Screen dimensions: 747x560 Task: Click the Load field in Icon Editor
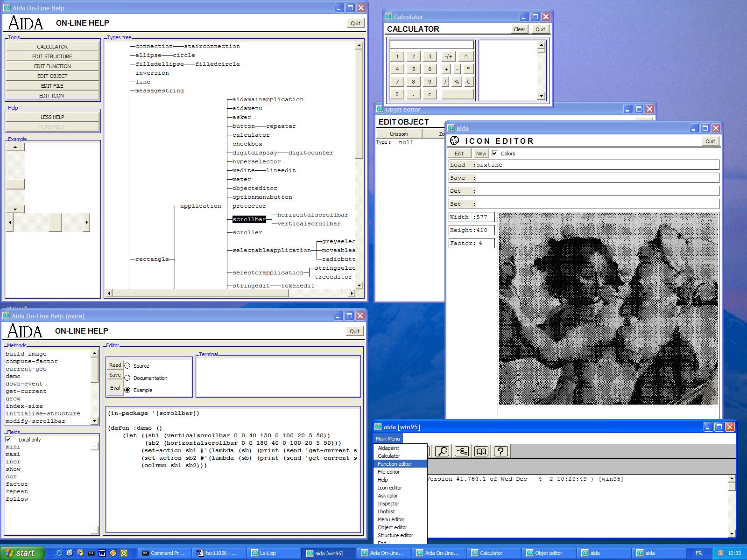584,165
